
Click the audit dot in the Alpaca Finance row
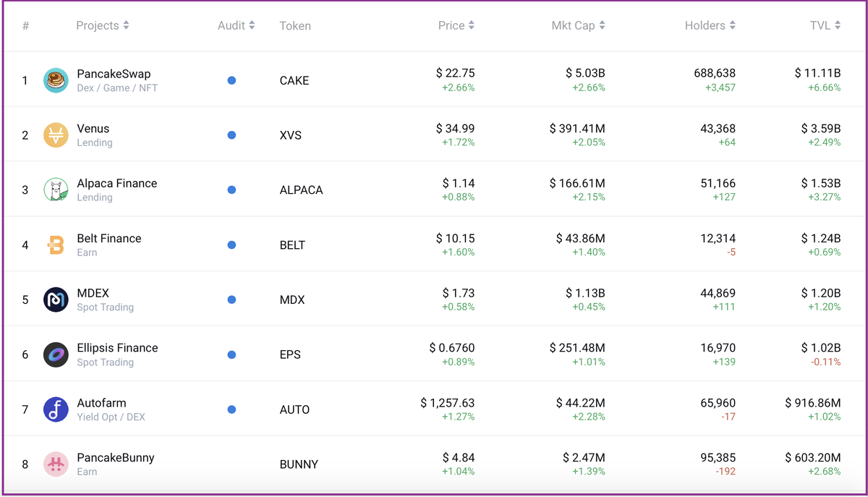(231, 190)
